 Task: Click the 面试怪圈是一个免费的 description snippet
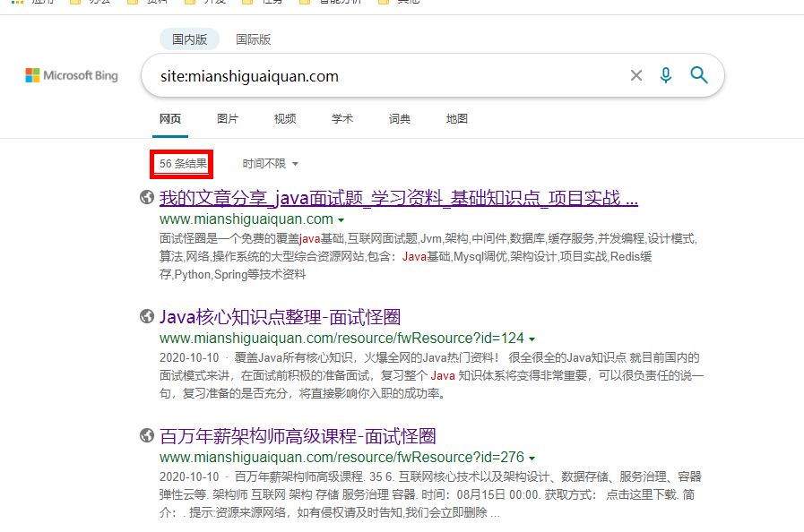tap(428, 256)
